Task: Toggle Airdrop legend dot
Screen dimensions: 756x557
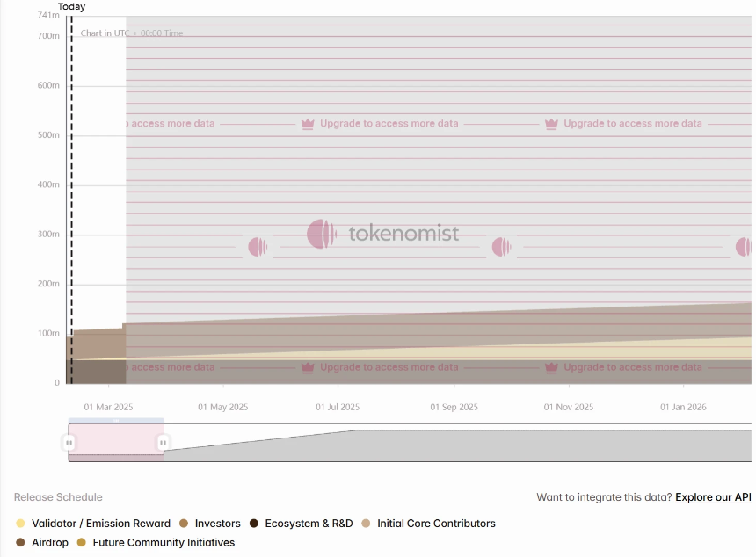Action: 20,543
